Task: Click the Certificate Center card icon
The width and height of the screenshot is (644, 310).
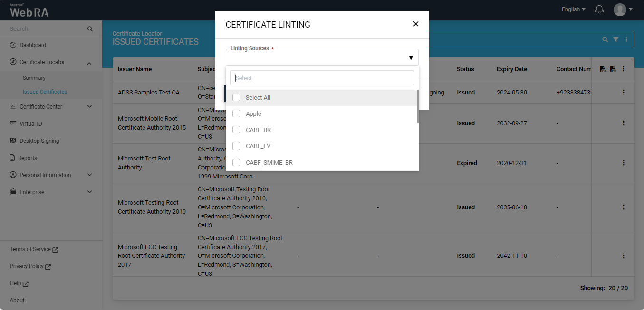Action: (x=13, y=107)
